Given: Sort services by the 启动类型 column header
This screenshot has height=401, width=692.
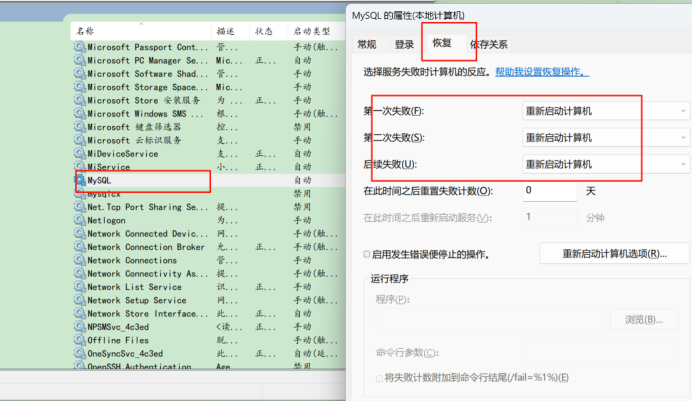Looking at the screenshot, I should (x=311, y=31).
